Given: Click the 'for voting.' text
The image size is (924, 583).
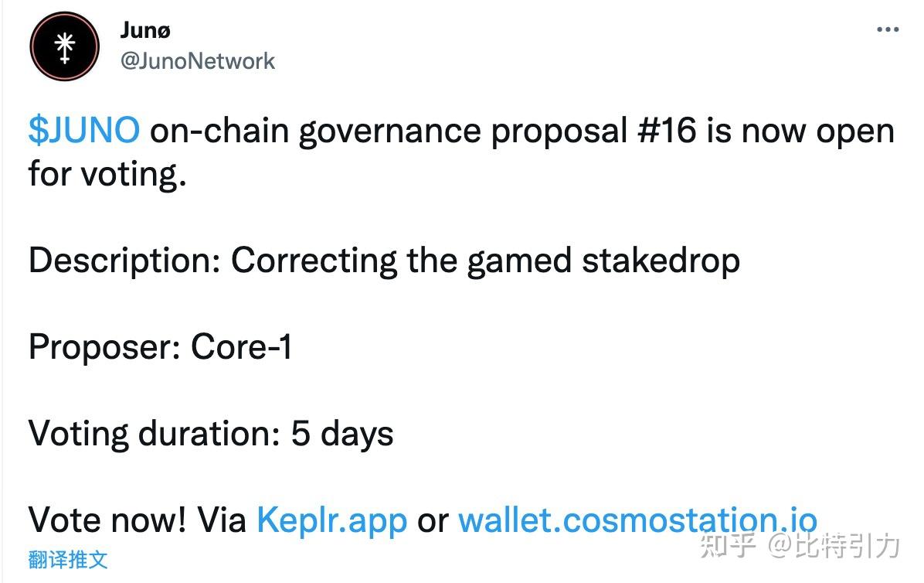Looking at the screenshot, I should 107,174.
